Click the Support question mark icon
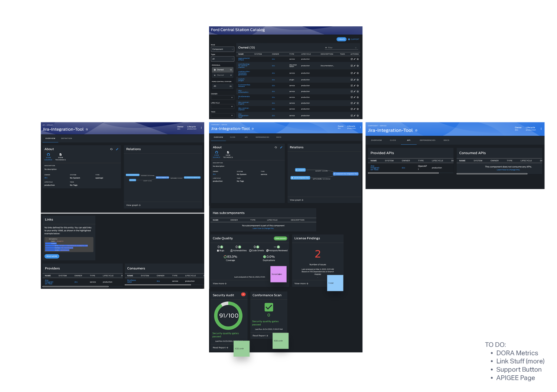The width and height of the screenshot is (557, 392). [349, 39]
